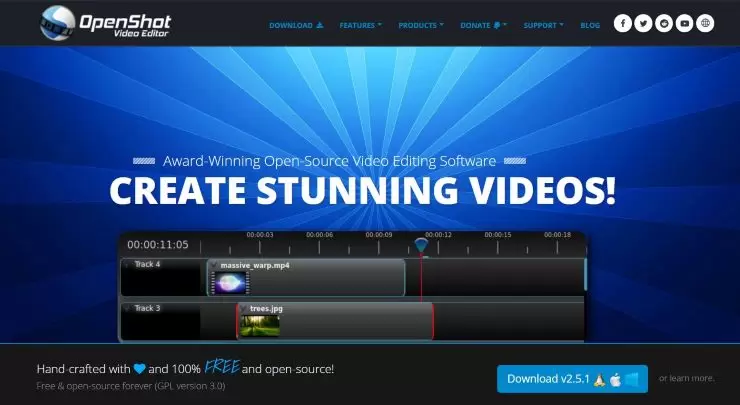The image size is (740, 405).
Task: Click the 00:00:15 ruler mark
Action: point(497,235)
